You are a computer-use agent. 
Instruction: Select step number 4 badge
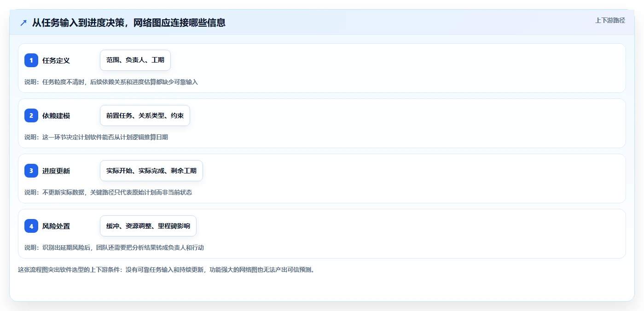[31, 226]
